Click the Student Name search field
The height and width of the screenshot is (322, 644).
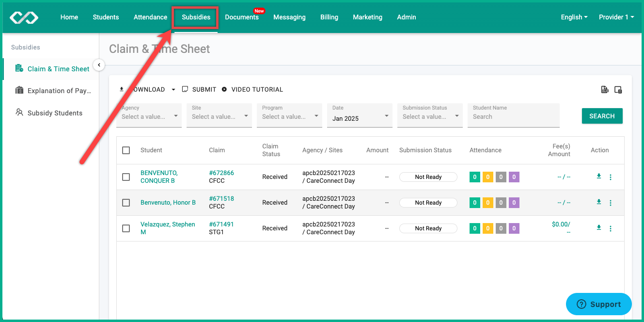tap(514, 115)
